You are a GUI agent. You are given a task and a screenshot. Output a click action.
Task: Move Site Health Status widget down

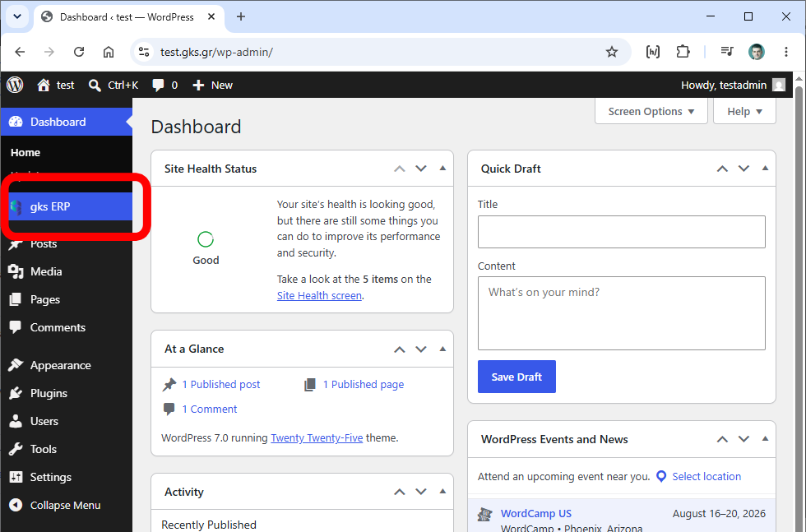tap(421, 169)
